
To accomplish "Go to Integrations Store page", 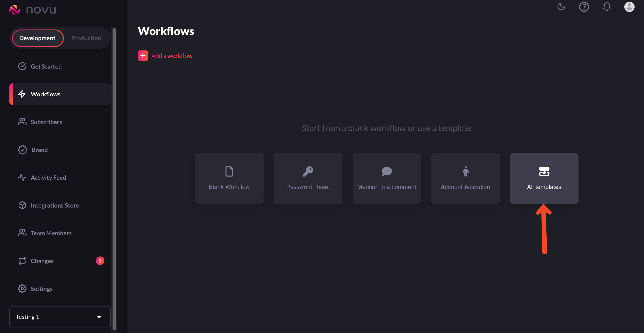I will point(55,205).
